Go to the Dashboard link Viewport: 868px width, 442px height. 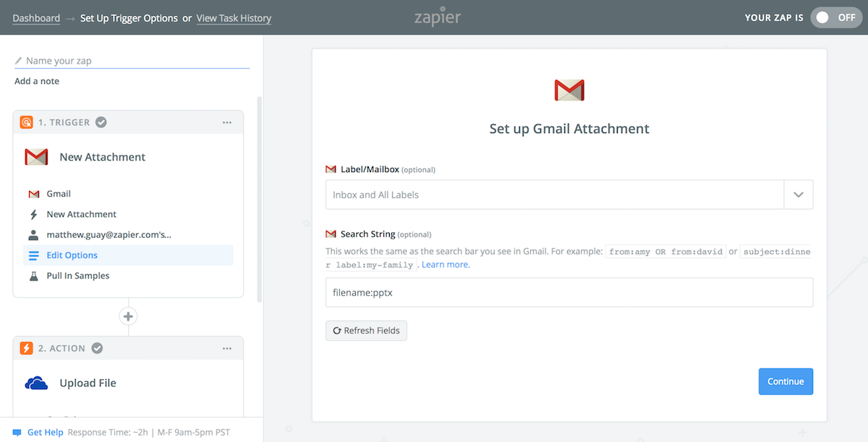(36, 18)
